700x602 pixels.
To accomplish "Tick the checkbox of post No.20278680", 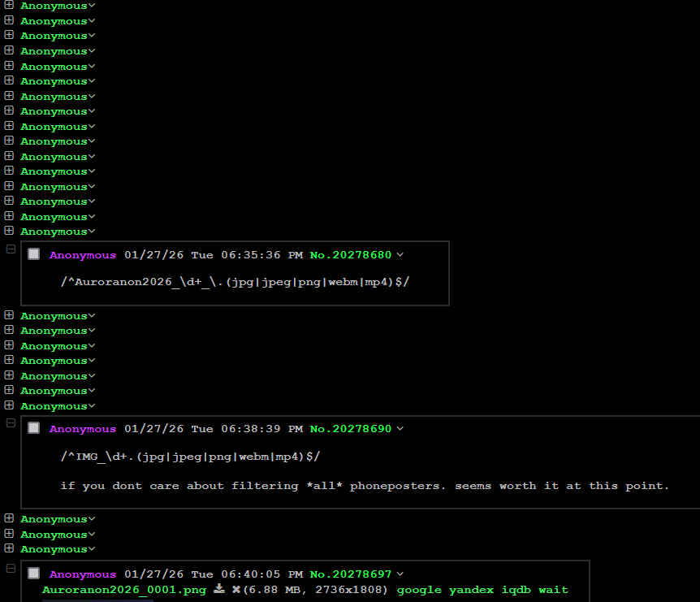I will (34, 254).
